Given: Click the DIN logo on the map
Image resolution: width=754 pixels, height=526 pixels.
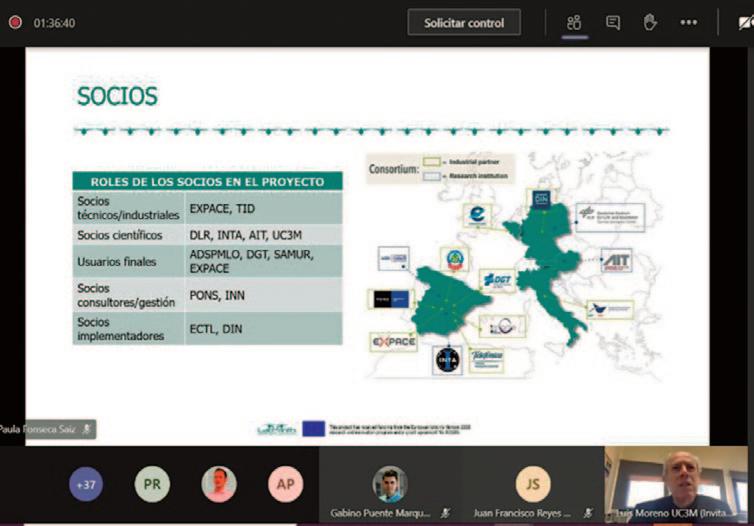Looking at the screenshot, I should click(541, 198).
